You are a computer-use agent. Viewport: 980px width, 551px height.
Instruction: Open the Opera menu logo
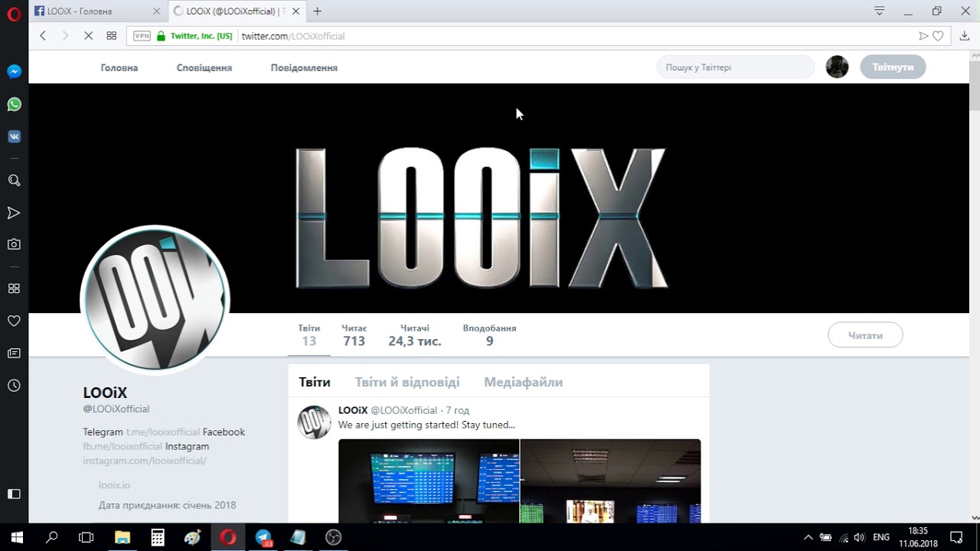pyautogui.click(x=14, y=14)
